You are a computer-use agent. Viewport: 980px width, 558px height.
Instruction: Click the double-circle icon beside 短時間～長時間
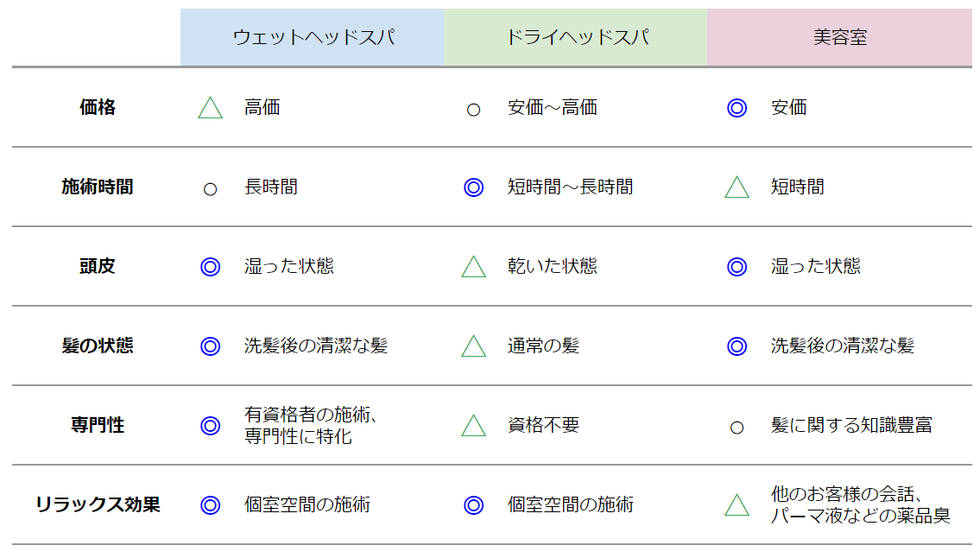click(x=473, y=187)
